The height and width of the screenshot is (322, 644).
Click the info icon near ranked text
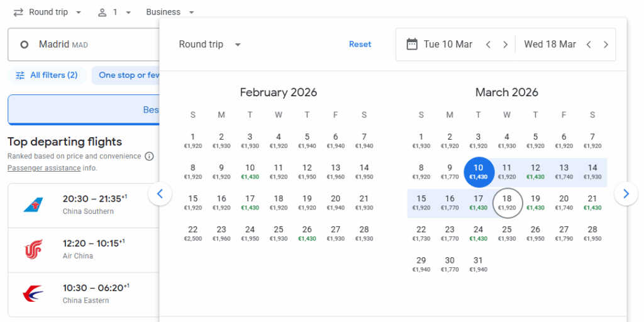[150, 157]
